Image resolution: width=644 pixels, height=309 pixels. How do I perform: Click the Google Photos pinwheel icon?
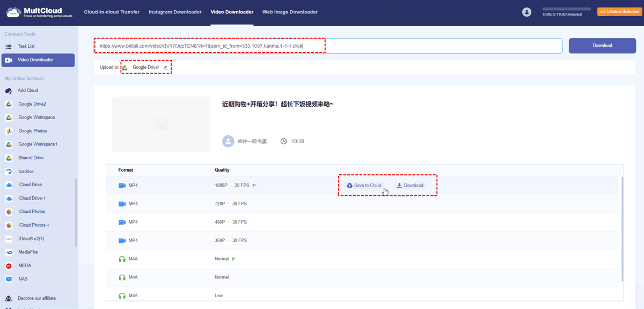click(x=9, y=131)
